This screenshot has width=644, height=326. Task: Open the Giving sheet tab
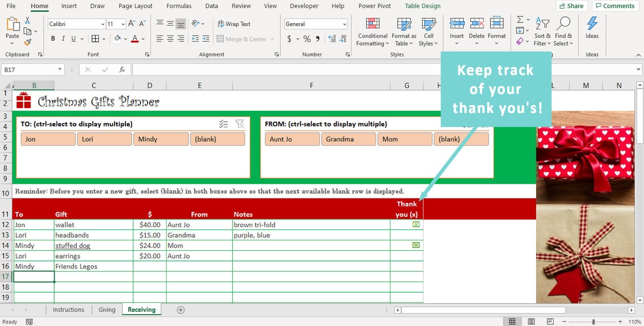(x=107, y=310)
